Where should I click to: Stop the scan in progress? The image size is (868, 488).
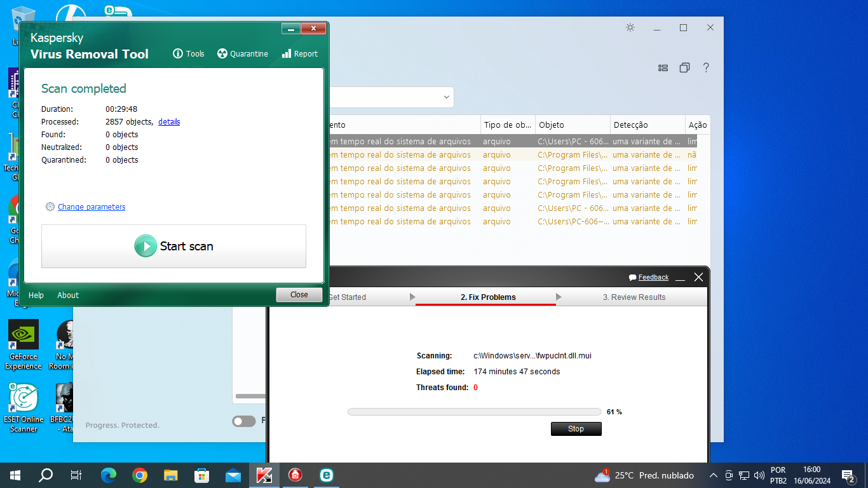576,429
